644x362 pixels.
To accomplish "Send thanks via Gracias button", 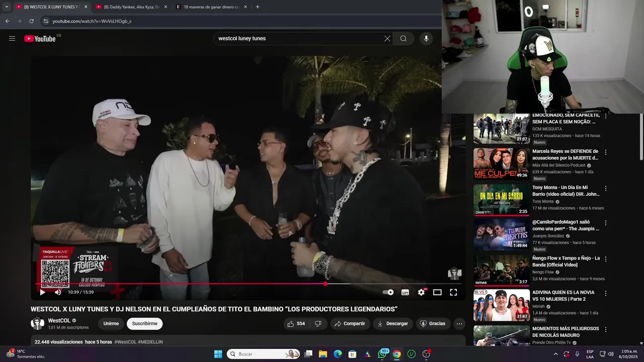I will (x=433, y=324).
